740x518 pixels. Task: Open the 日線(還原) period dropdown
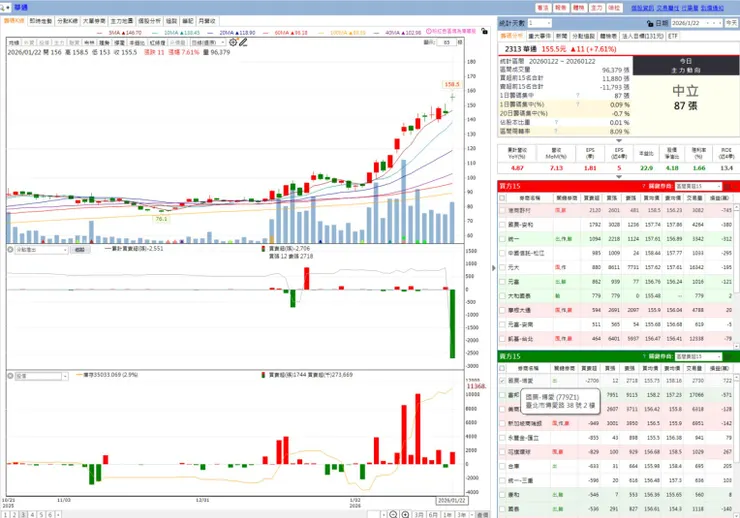pos(208,42)
